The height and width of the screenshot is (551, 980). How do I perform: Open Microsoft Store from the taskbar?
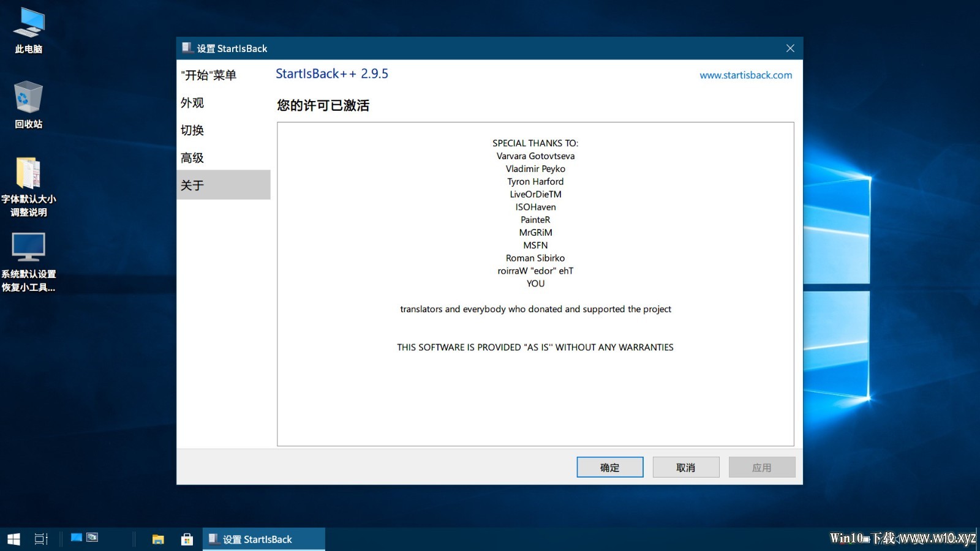pyautogui.click(x=187, y=539)
